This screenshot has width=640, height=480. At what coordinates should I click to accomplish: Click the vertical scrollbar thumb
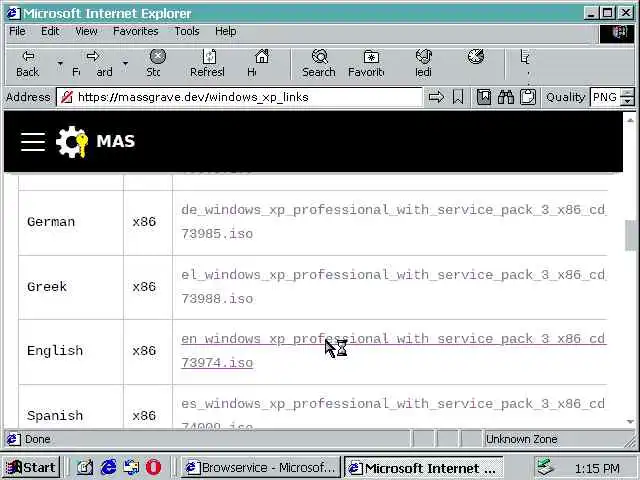630,236
